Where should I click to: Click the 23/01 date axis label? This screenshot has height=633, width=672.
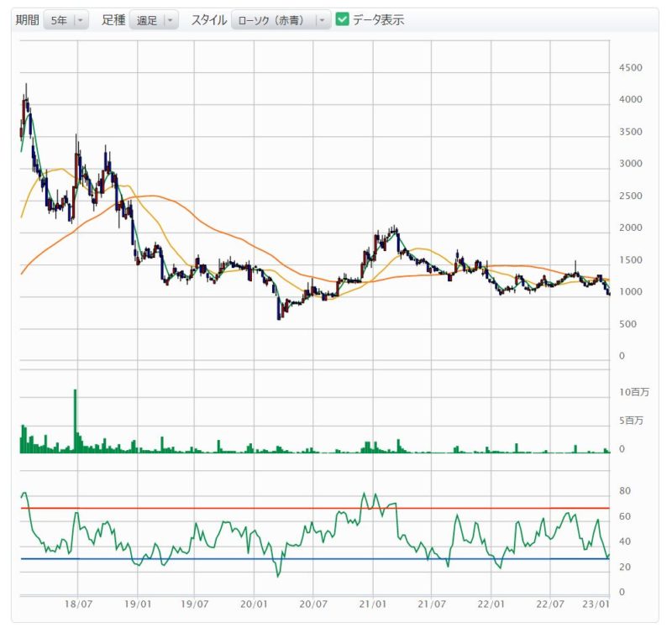pos(596,604)
